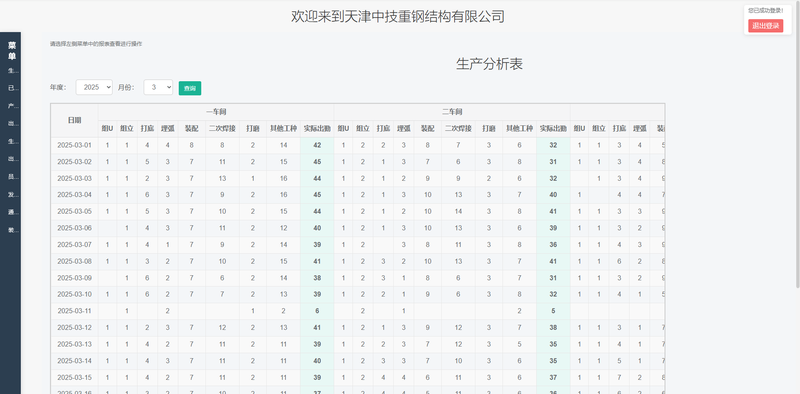Click the 日期 column header

(74, 120)
